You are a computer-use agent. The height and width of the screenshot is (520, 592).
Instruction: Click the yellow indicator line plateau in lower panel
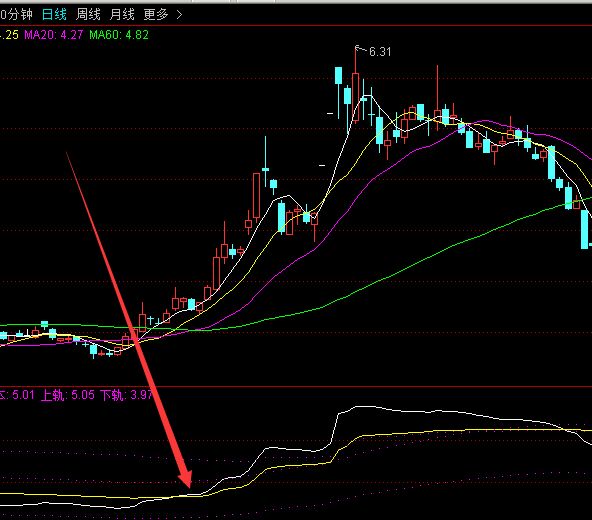(x=491, y=430)
